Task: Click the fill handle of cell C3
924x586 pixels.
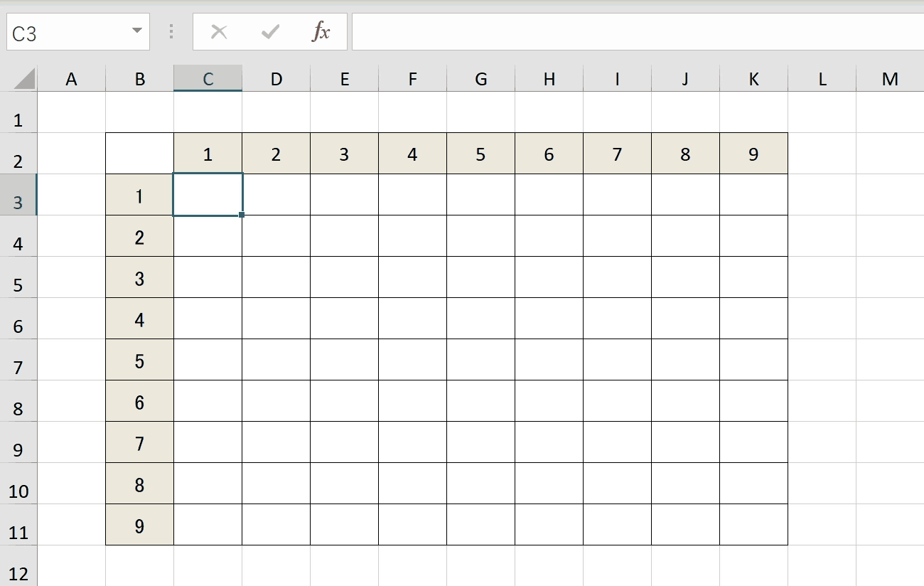Action: (242, 215)
